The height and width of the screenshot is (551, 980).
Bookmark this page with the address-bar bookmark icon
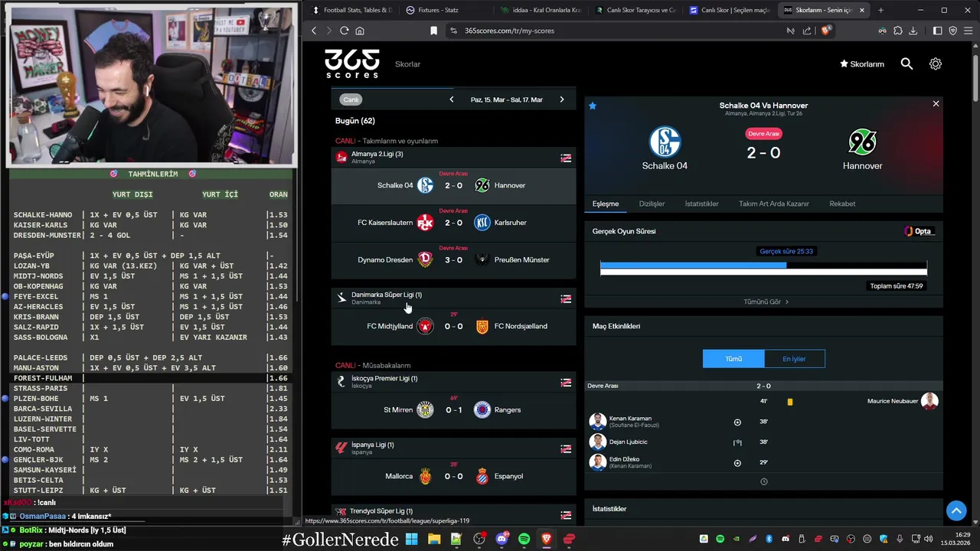[x=433, y=31]
